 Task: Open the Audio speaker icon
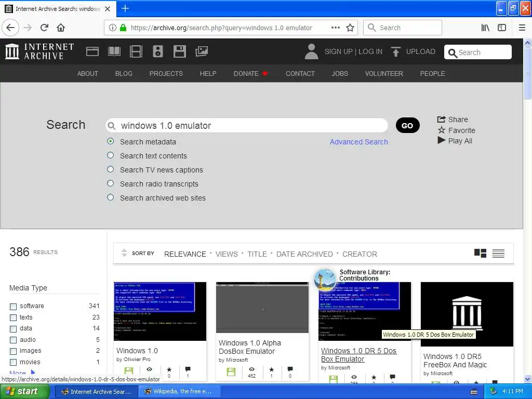(158, 51)
